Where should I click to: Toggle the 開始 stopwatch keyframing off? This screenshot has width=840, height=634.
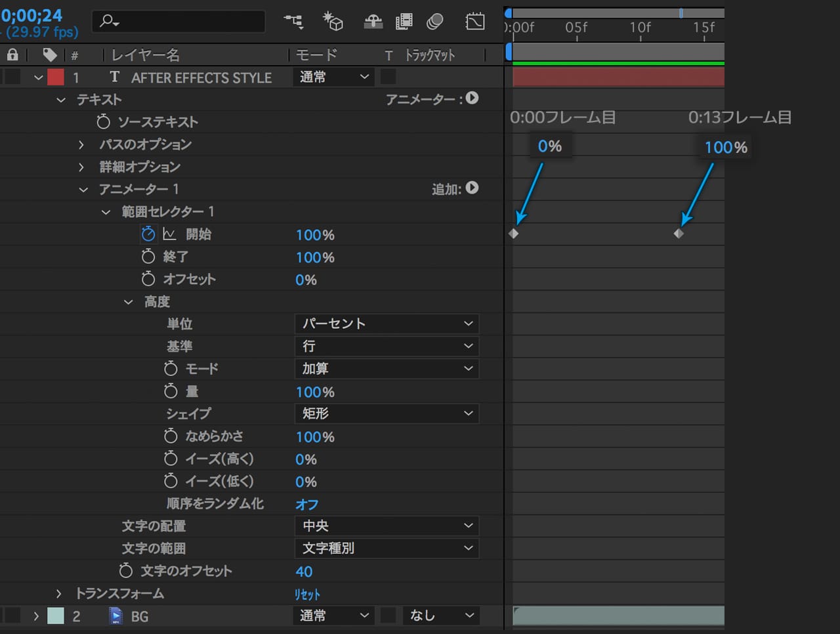coord(148,234)
